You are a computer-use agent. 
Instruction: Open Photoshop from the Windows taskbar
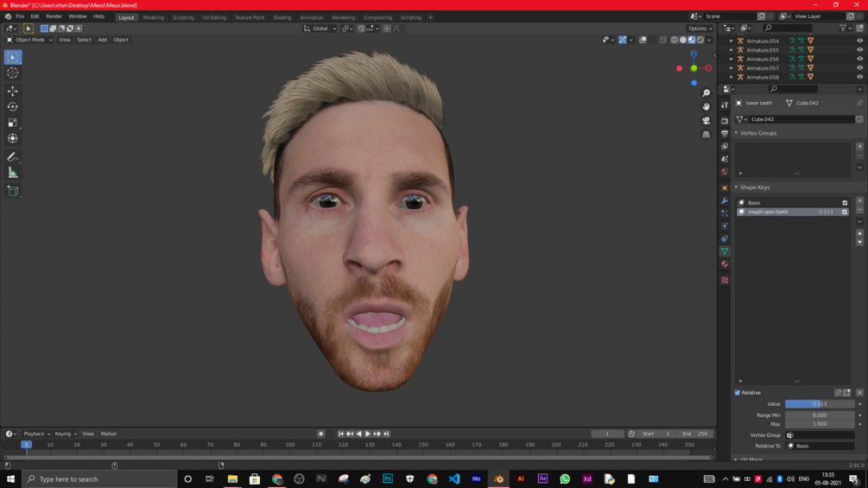coord(388,478)
